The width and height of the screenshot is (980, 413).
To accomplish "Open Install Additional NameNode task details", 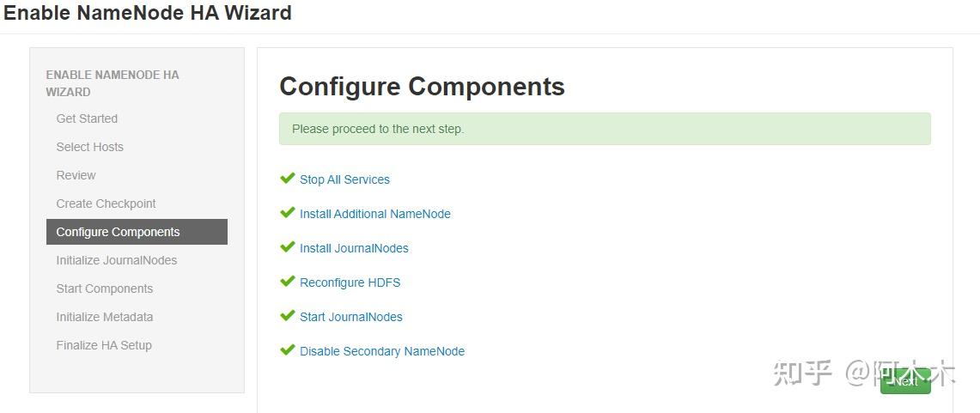I will click(374, 214).
